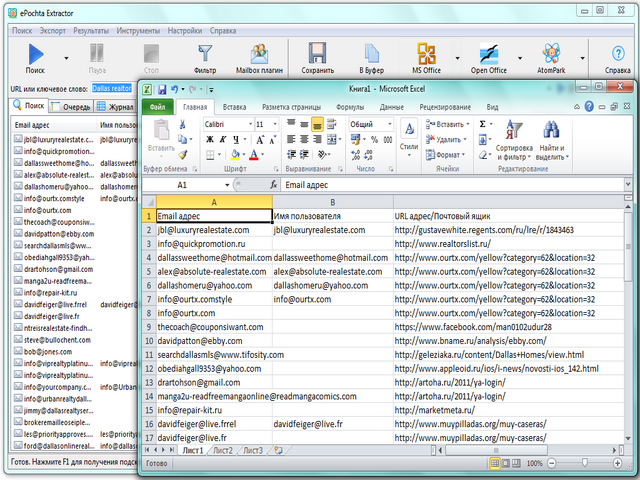640x480 pixels.
Task: Click the percent style icon
Action: point(374,140)
